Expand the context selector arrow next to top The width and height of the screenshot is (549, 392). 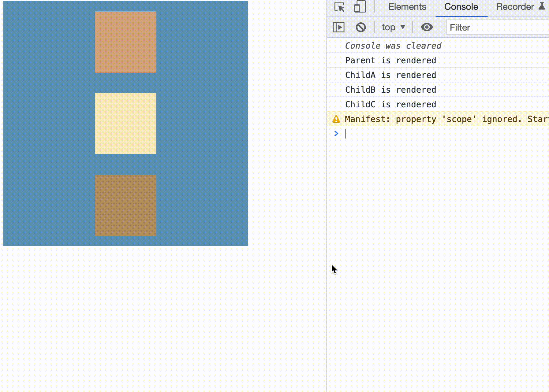(x=403, y=27)
